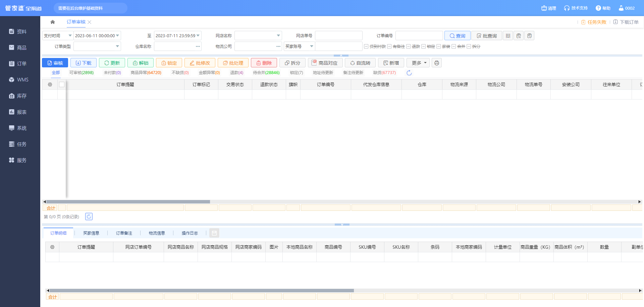This screenshot has width=644, height=307.
Task: Open the 任务失败 link
Action: 594,22
